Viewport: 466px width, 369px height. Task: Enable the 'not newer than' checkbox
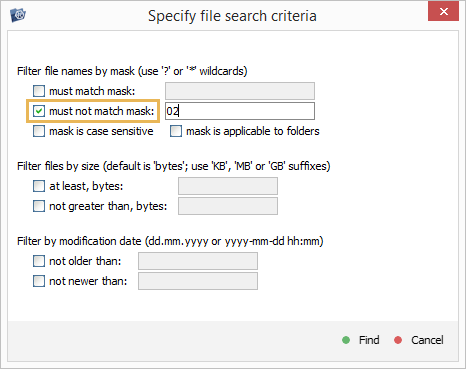(39, 281)
